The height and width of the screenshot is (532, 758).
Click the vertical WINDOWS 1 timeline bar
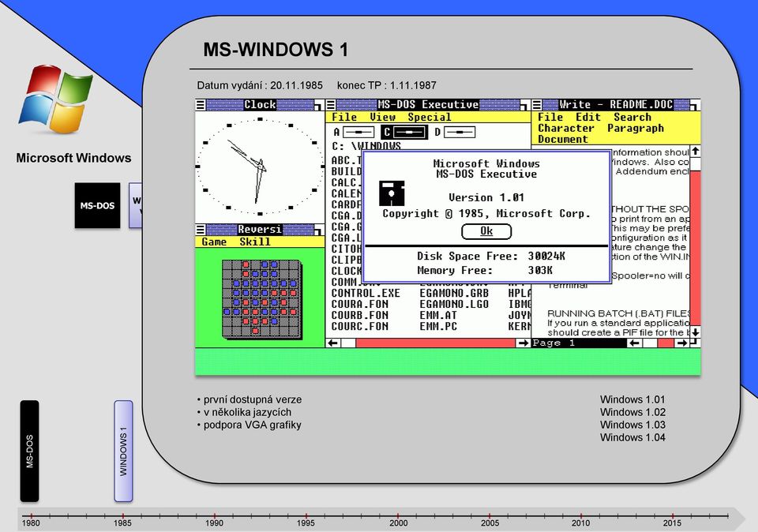click(x=123, y=451)
